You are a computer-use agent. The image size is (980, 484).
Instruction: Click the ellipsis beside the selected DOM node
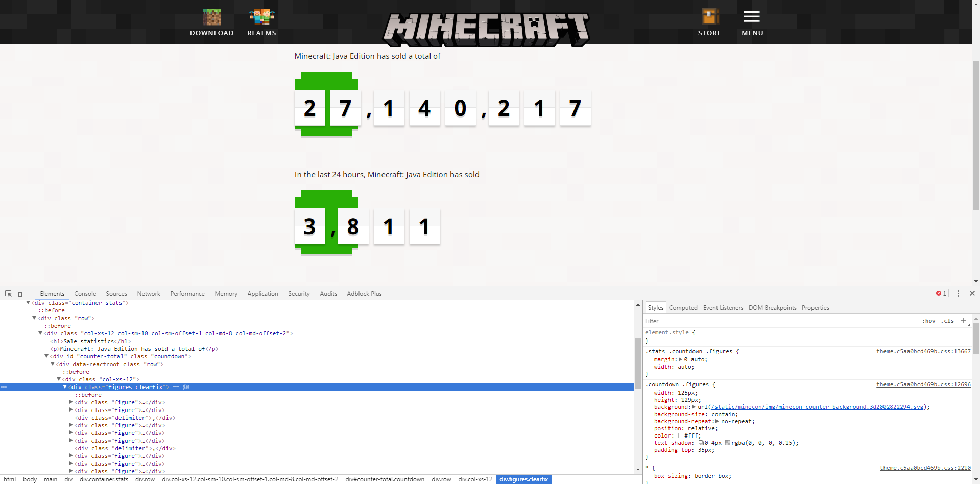pyautogui.click(x=4, y=387)
